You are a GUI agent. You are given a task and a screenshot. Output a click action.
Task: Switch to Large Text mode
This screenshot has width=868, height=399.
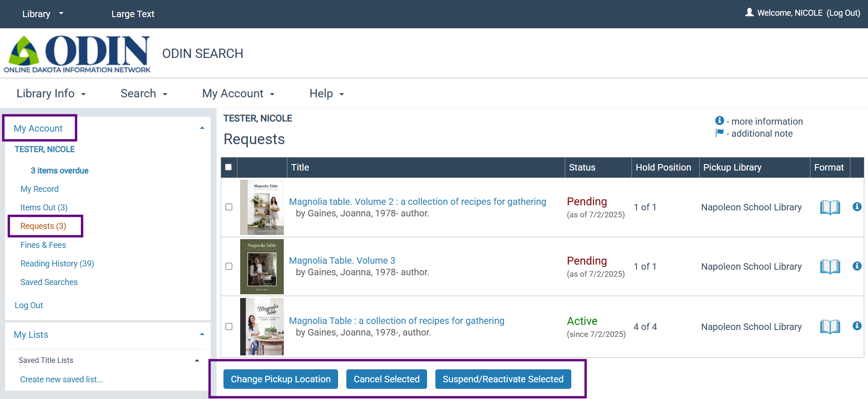[x=133, y=14]
